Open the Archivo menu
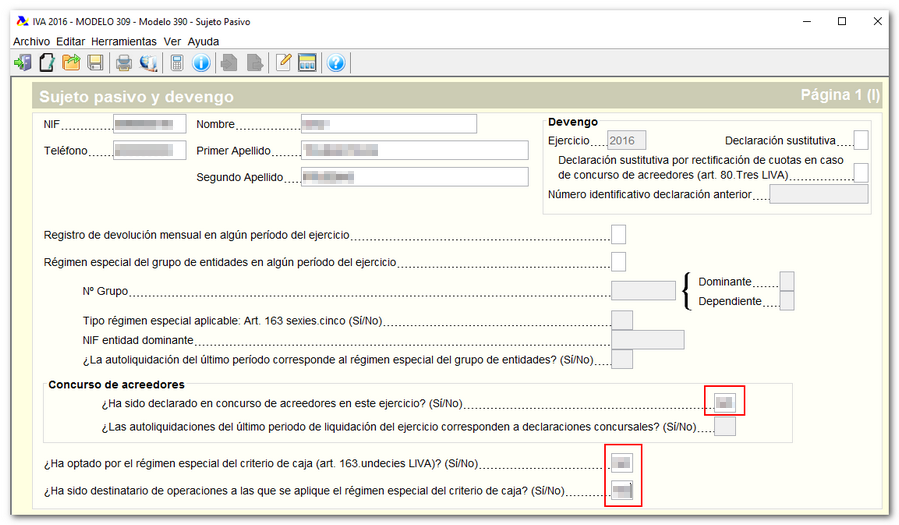This screenshot has width=899, height=525. 31,41
